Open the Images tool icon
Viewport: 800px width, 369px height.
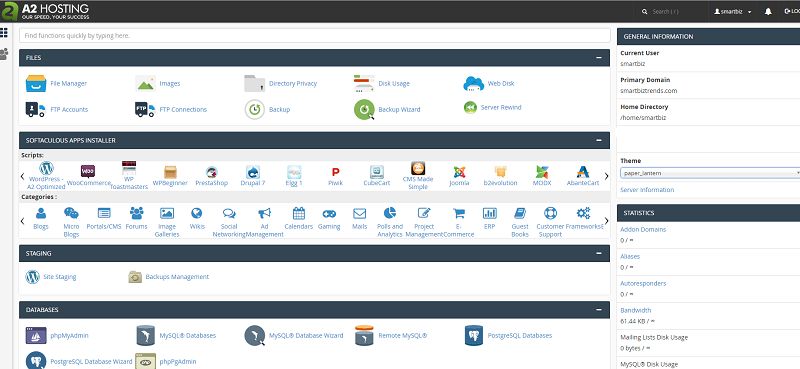tap(145, 83)
